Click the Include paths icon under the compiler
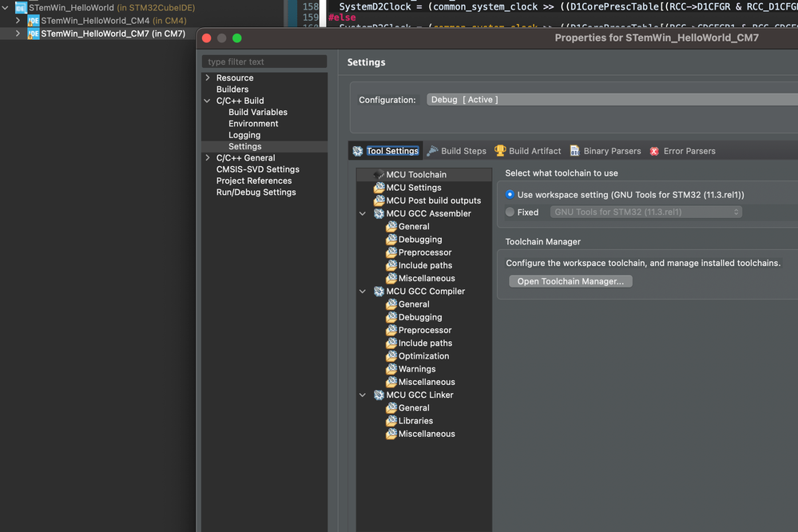798x532 pixels. point(392,343)
